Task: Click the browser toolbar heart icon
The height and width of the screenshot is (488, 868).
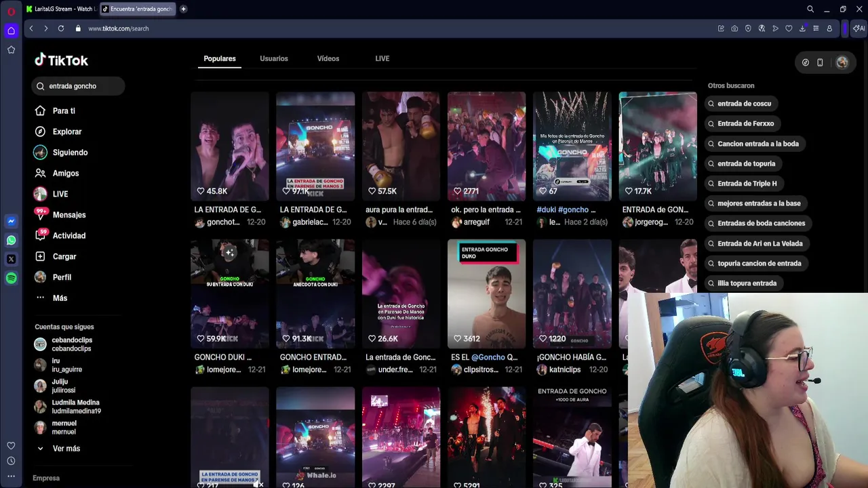Action: click(789, 28)
